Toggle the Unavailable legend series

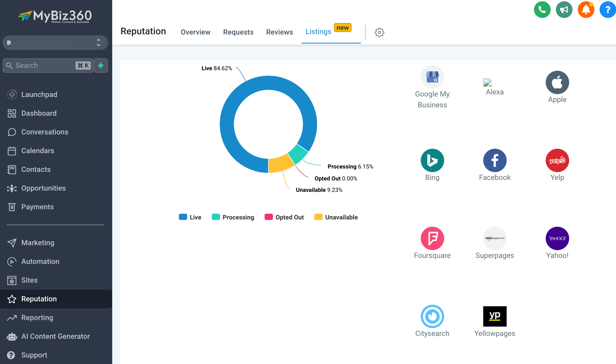(x=336, y=217)
